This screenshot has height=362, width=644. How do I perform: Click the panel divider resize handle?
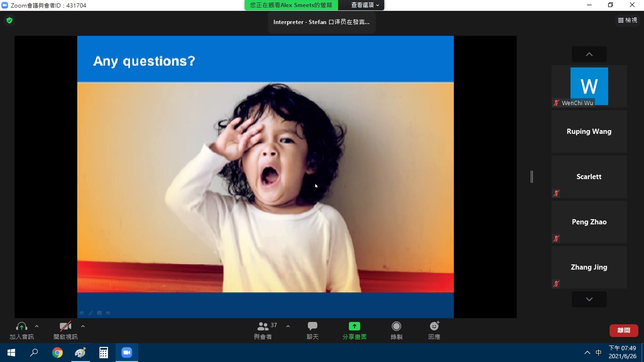532,177
